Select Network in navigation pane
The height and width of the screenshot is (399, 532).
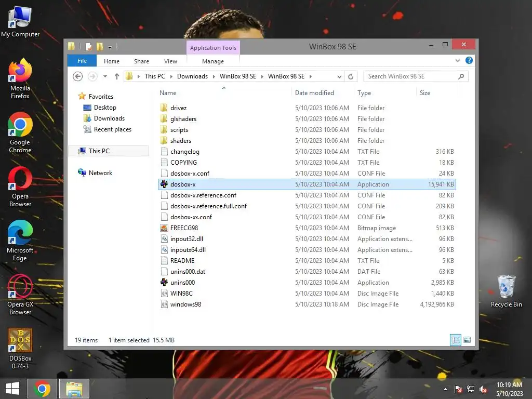click(x=100, y=172)
